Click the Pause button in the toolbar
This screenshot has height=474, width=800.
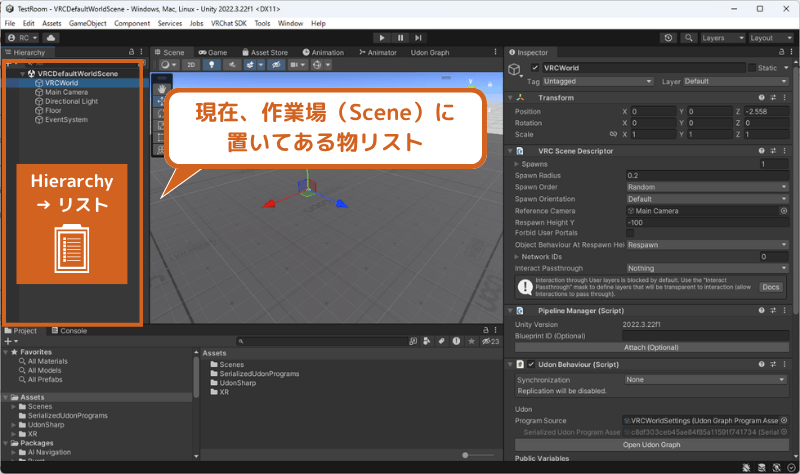coord(401,38)
